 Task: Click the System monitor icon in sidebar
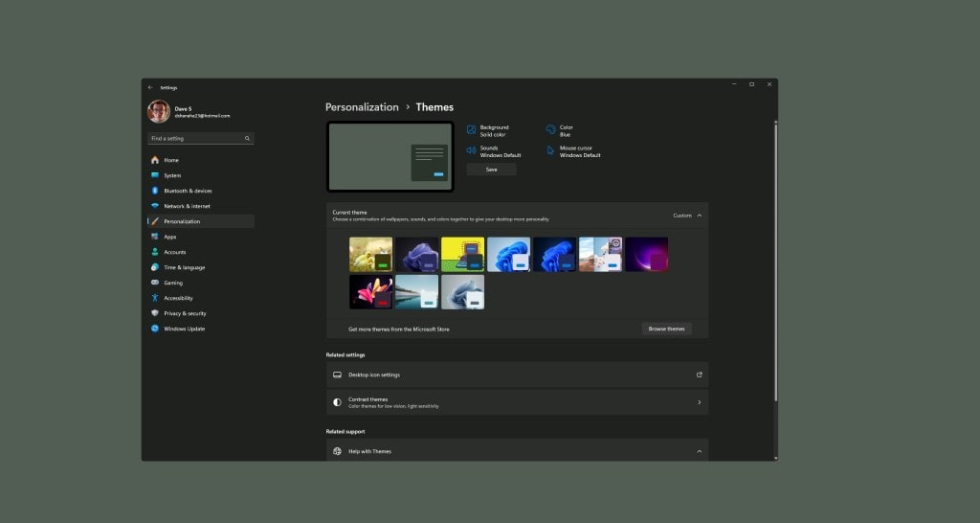pos(155,175)
